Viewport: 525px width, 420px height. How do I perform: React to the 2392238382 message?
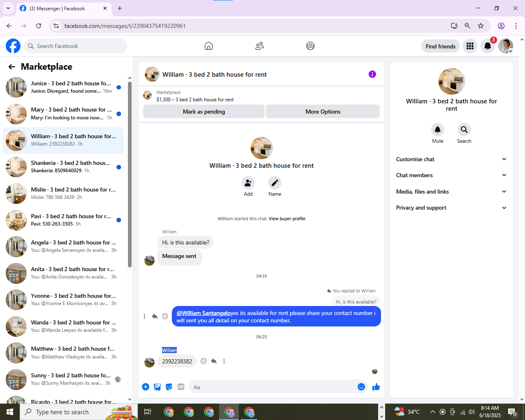203,361
